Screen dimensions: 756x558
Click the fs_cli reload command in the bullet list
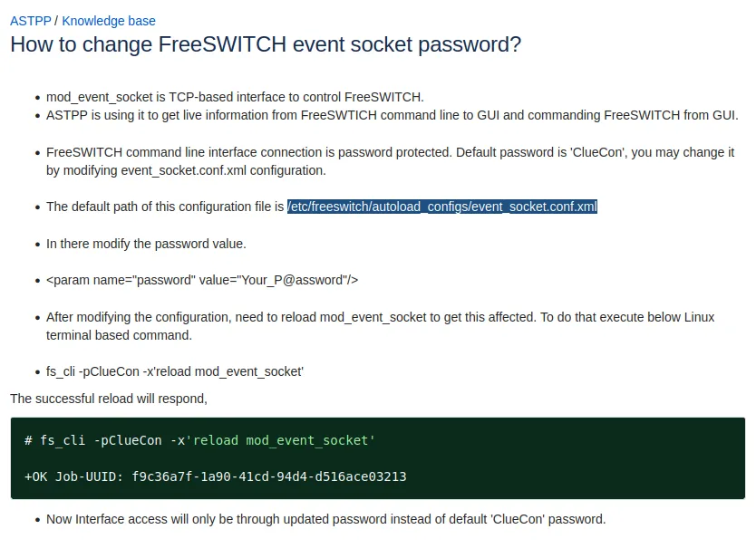(x=174, y=371)
